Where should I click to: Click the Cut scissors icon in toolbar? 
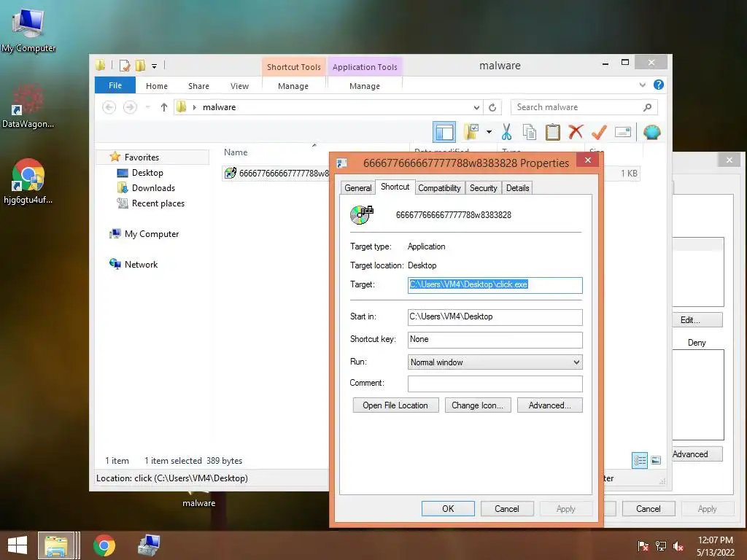[x=506, y=132]
